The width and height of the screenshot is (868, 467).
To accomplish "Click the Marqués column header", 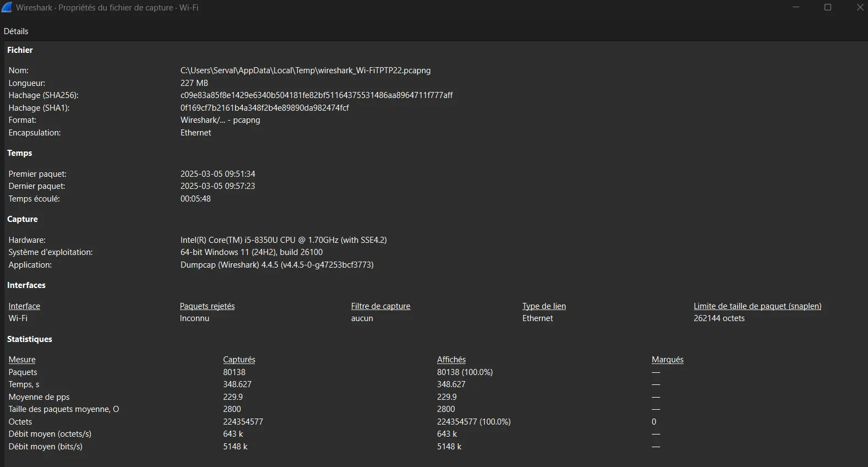I will [x=667, y=360].
